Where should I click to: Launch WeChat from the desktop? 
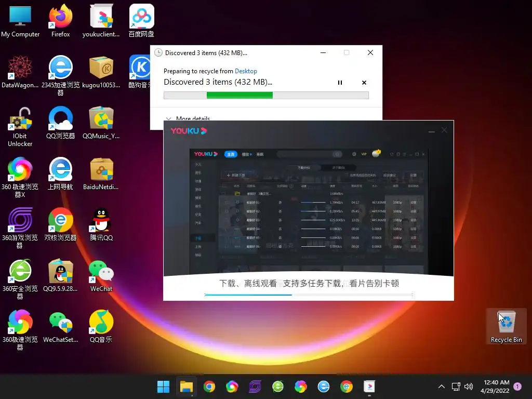tap(101, 275)
